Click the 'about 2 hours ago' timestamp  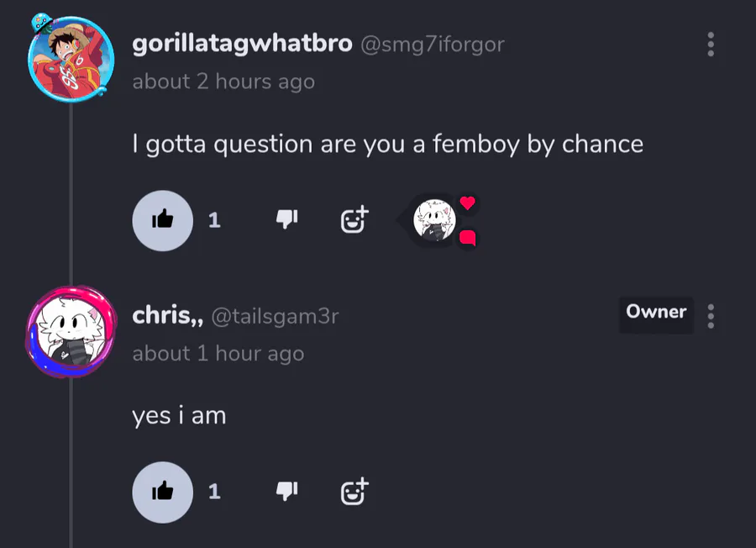coord(223,82)
